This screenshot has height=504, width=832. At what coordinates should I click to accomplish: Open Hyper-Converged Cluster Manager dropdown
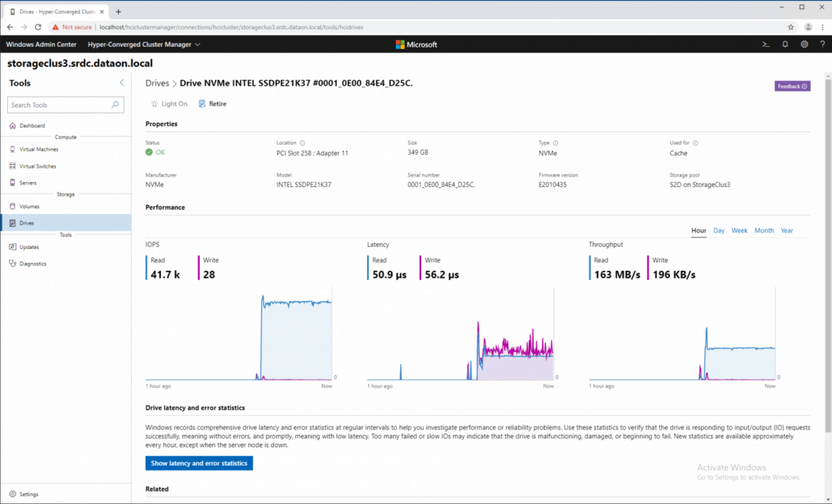pyautogui.click(x=144, y=45)
